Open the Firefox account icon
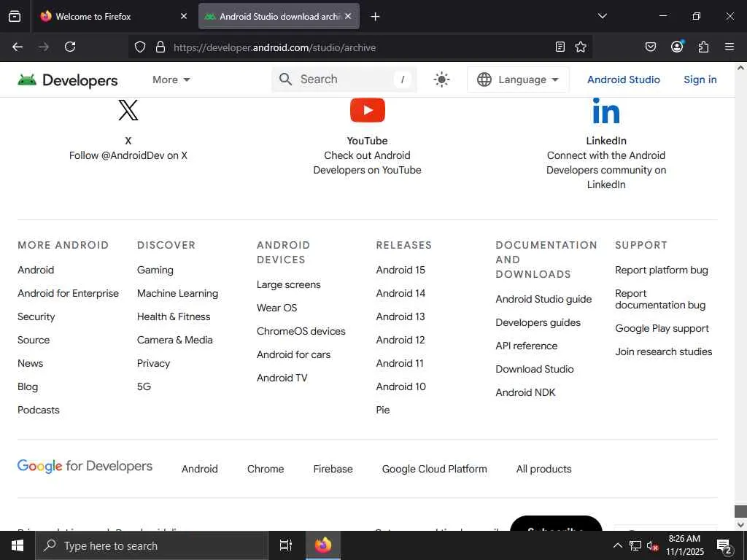This screenshot has height=560, width=747. pos(677,46)
